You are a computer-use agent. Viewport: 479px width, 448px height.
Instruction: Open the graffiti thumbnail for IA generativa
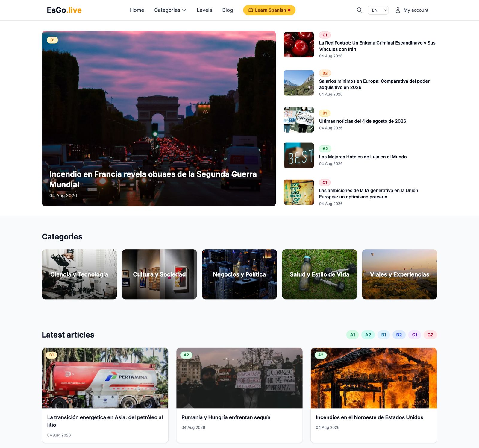298,192
